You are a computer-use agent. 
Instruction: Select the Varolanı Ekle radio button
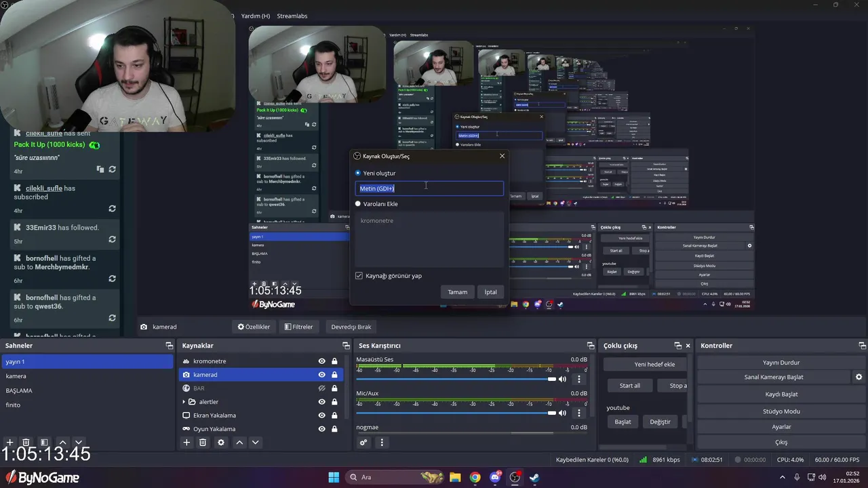pos(358,204)
